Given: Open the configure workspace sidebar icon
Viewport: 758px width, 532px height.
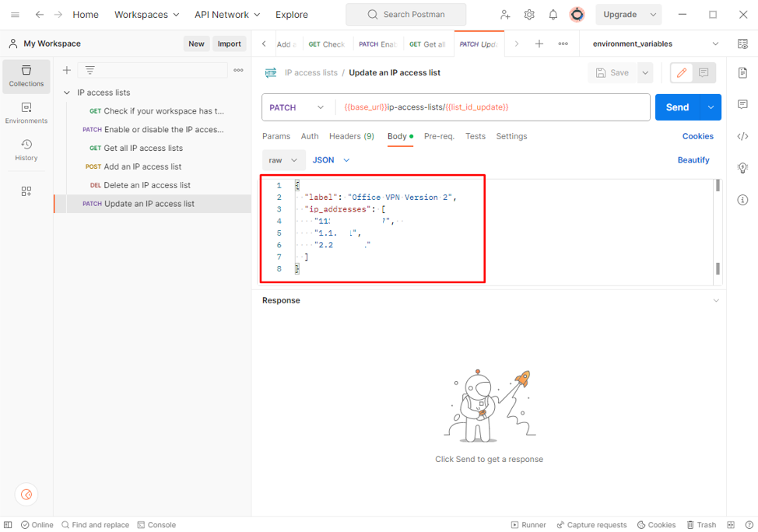Looking at the screenshot, I should [x=26, y=191].
